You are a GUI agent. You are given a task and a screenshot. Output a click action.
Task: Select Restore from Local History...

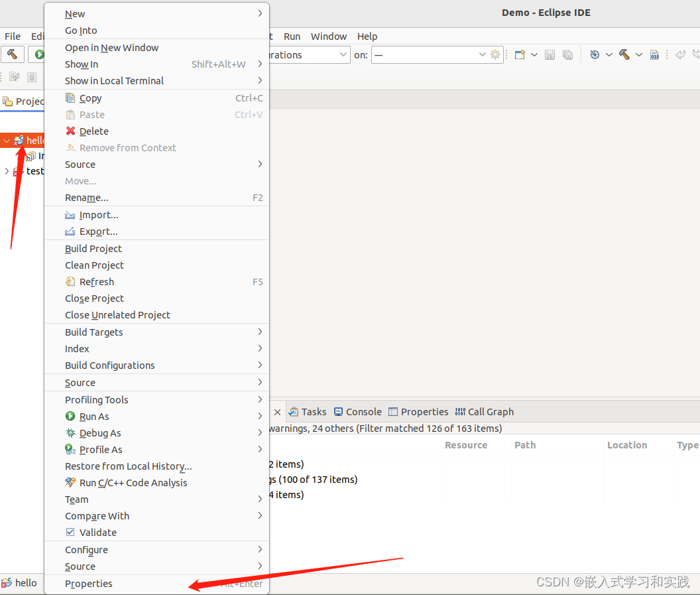coord(156,466)
